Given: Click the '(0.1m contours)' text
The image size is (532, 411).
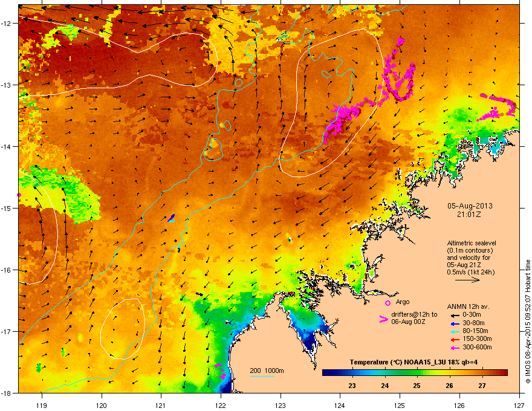Looking at the screenshot, I should [x=470, y=251].
